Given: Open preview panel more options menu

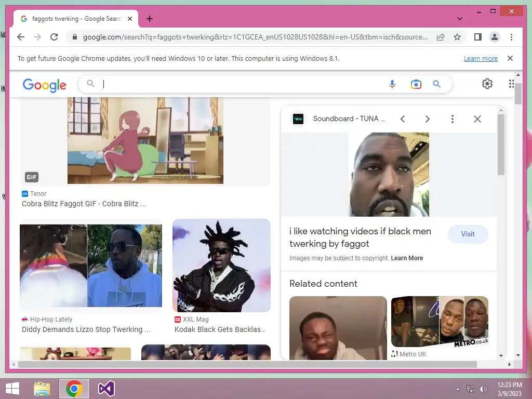Looking at the screenshot, I should tap(453, 119).
